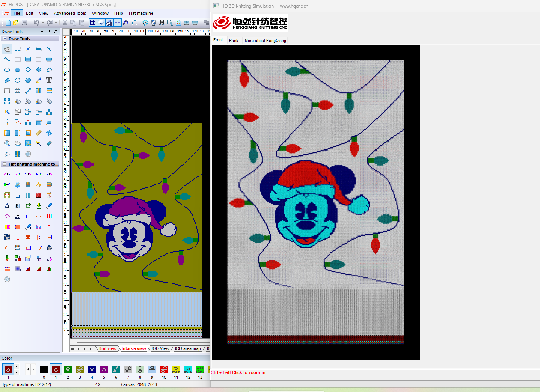This screenshot has height=392, width=540.
Task: Click the binoculars find icon
Action: [162, 23]
